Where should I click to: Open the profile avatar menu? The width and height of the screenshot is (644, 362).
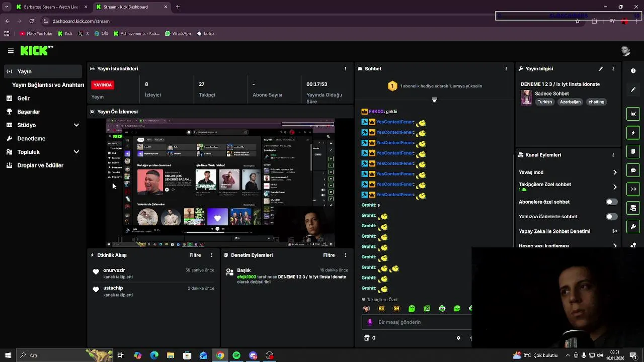pyautogui.click(x=625, y=51)
